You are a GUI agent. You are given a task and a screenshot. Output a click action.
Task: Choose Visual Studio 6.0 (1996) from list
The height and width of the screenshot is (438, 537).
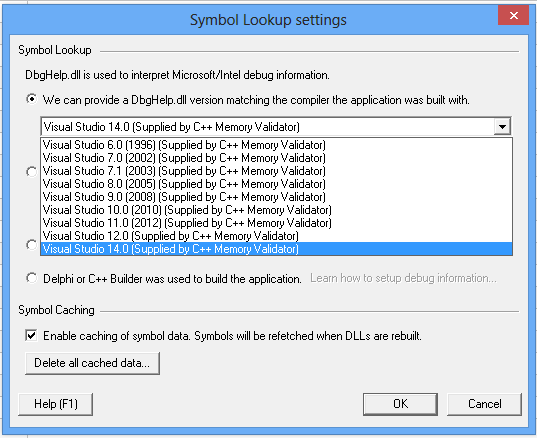coord(277,145)
